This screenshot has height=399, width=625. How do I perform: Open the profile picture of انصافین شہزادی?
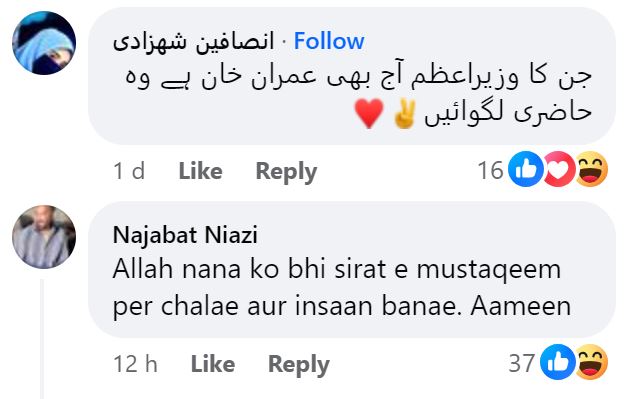(x=44, y=43)
